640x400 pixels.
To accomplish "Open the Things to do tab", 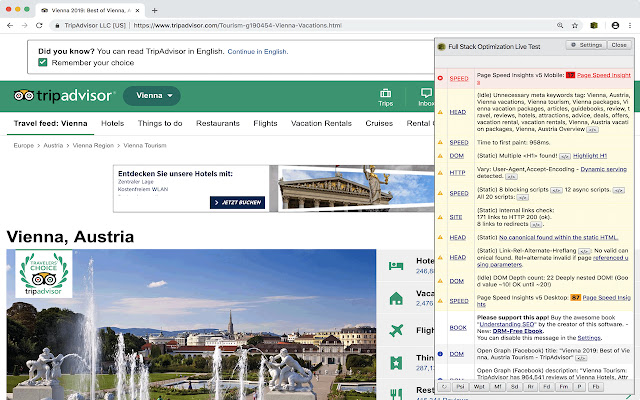I will (160, 123).
